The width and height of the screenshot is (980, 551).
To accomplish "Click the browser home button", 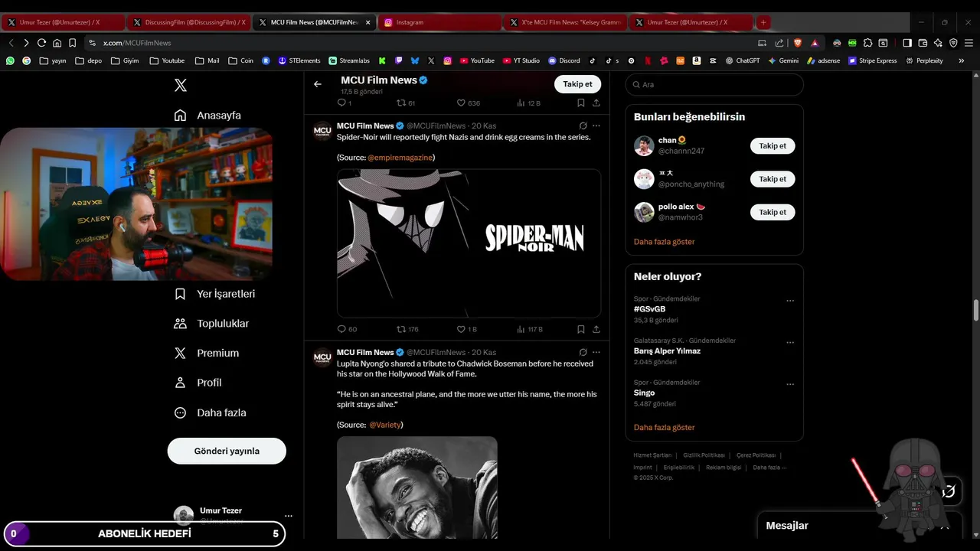I will [x=57, y=43].
